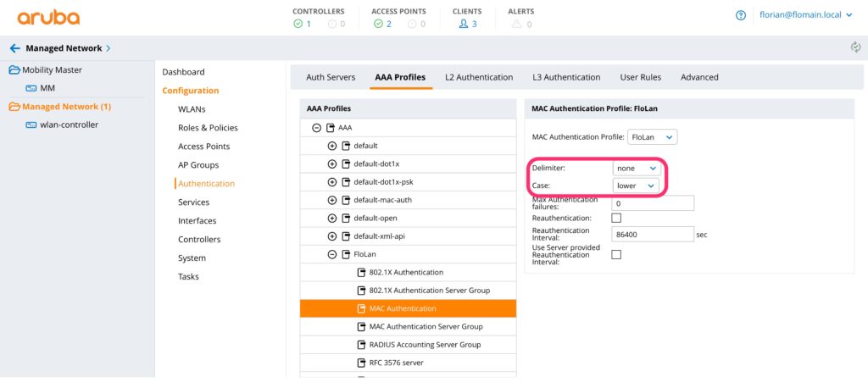Go to WLANs in Configuration menu
The image size is (868, 388).
click(192, 109)
